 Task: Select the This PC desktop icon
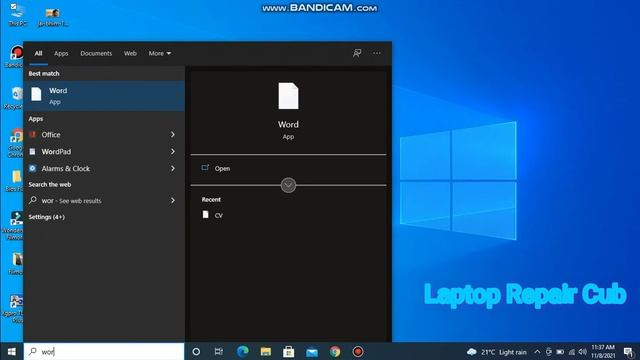17,14
